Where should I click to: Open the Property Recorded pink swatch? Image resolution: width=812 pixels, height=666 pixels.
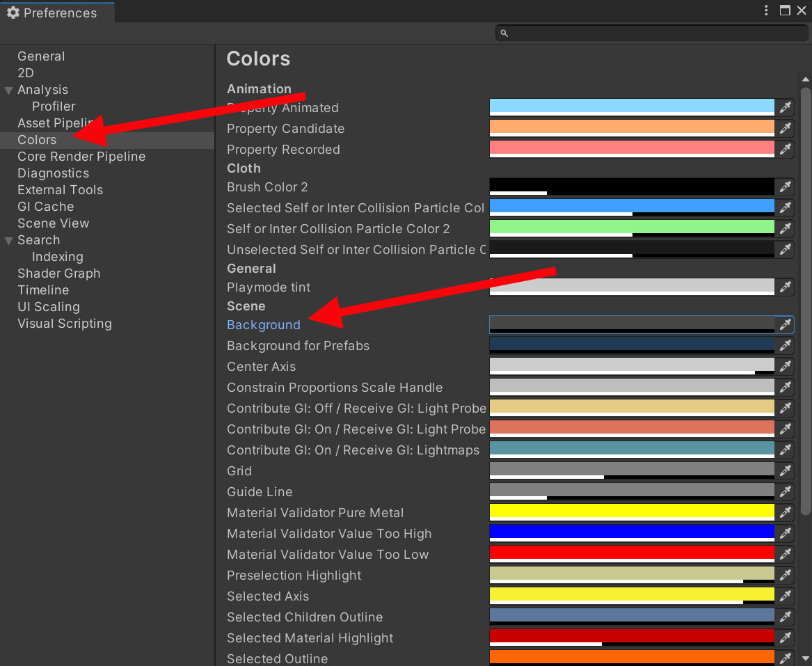click(632, 149)
